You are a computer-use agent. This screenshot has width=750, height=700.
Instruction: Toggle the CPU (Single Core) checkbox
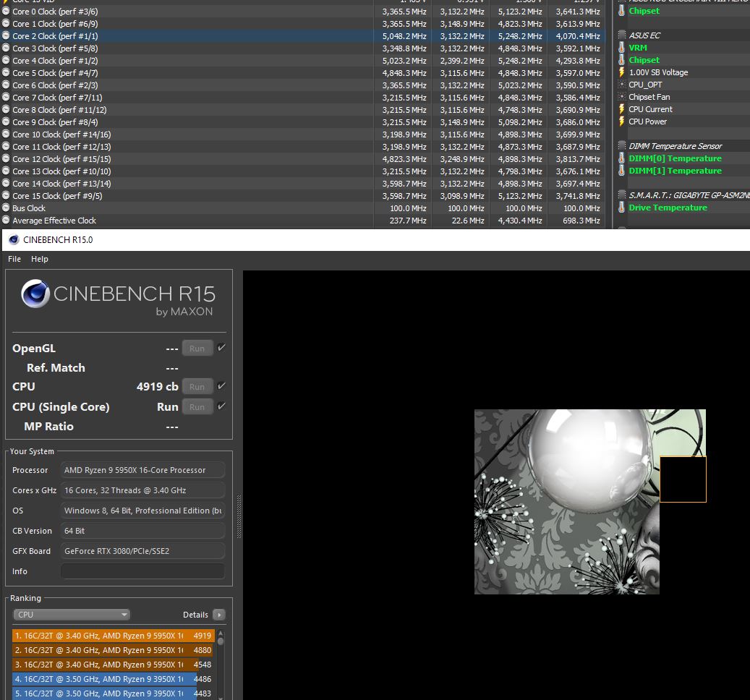[x=221, y=406]
